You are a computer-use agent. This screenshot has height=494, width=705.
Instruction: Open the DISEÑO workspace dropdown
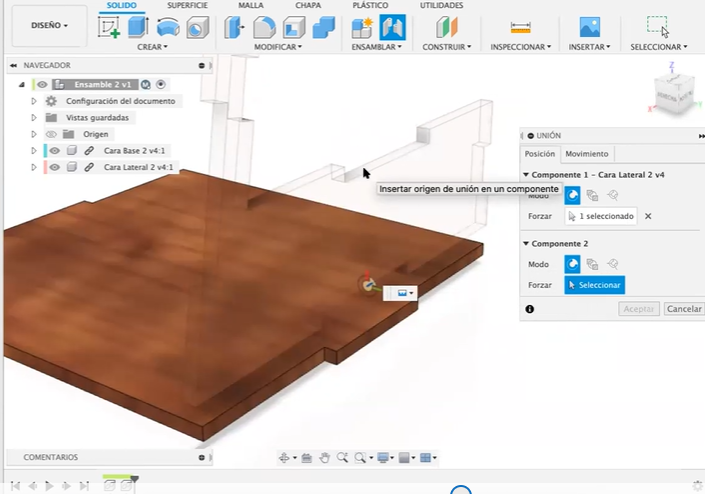(49, 26)
